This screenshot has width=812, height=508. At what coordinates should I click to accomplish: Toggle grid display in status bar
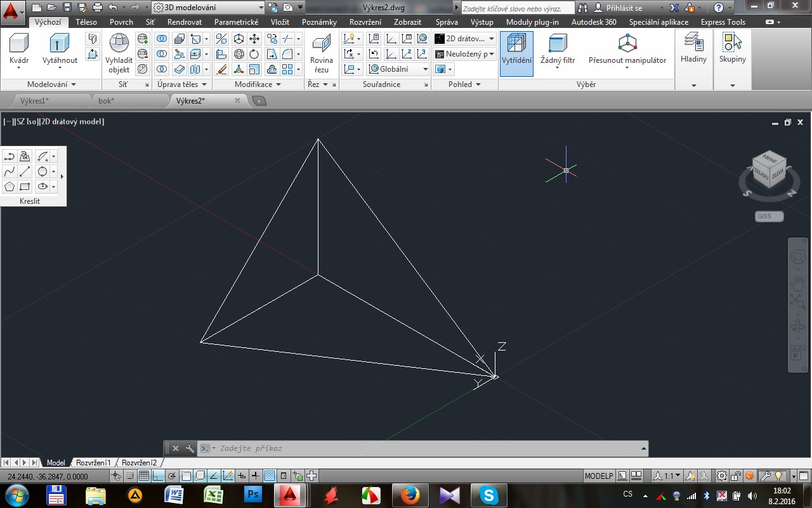click(x=144, y=476)
